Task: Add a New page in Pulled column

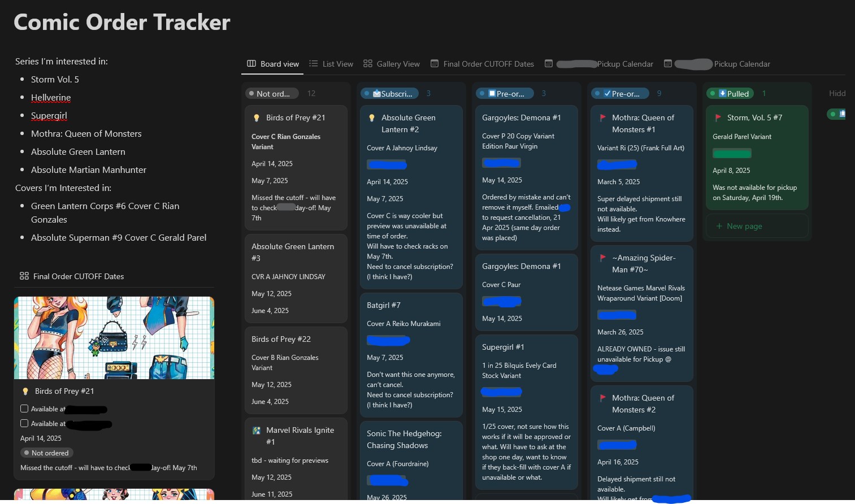Action: tap(757, 226)
